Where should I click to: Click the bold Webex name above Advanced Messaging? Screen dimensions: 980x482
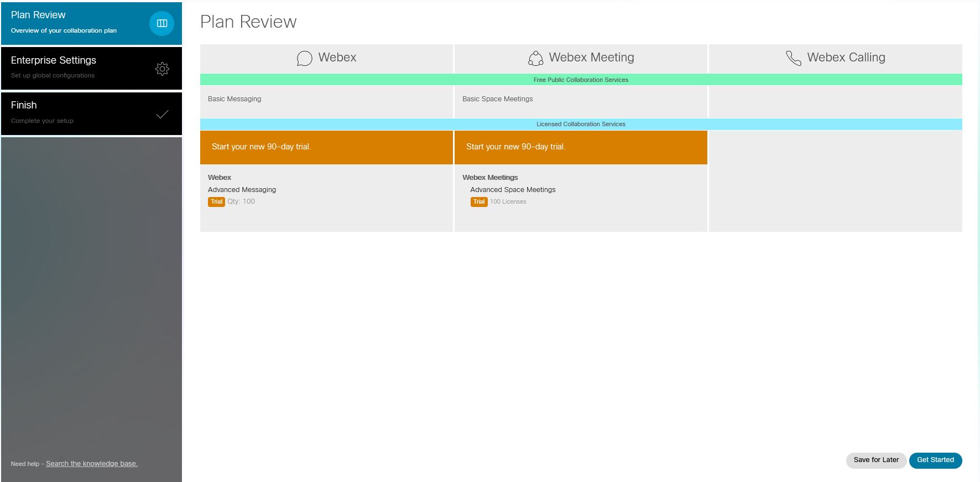click(x=220, y=178)
